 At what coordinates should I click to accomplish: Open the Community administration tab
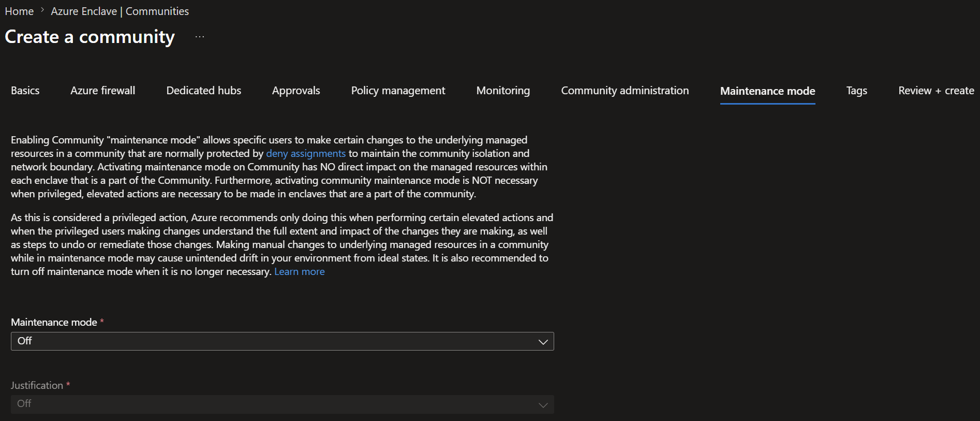(x=625, y=91)
